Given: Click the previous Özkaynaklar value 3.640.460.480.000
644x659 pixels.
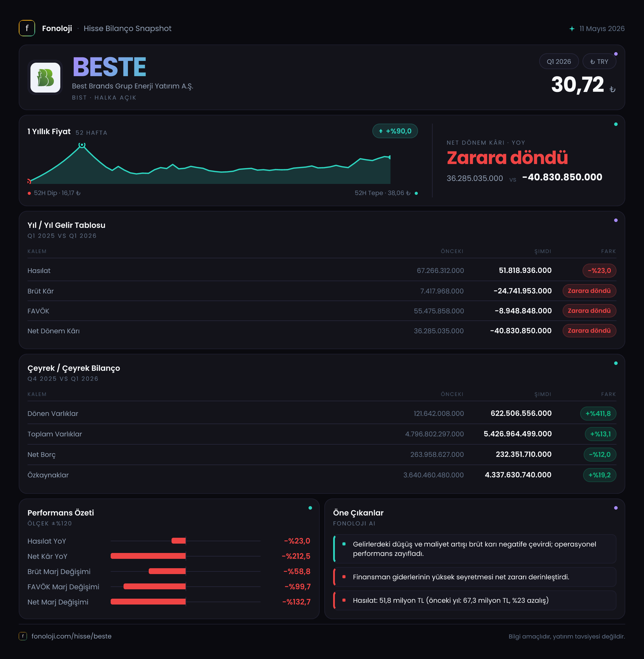Looking at the screenshot, I should coord(433,475).
